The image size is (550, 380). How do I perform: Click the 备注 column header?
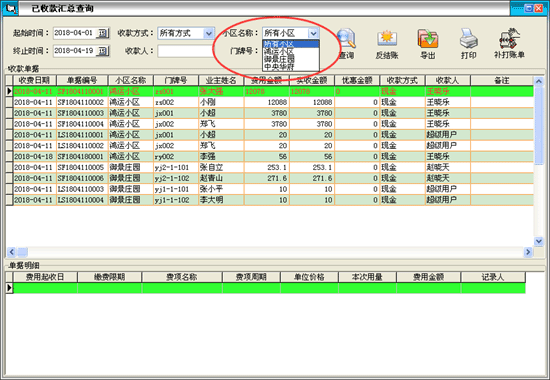[502, 80]
